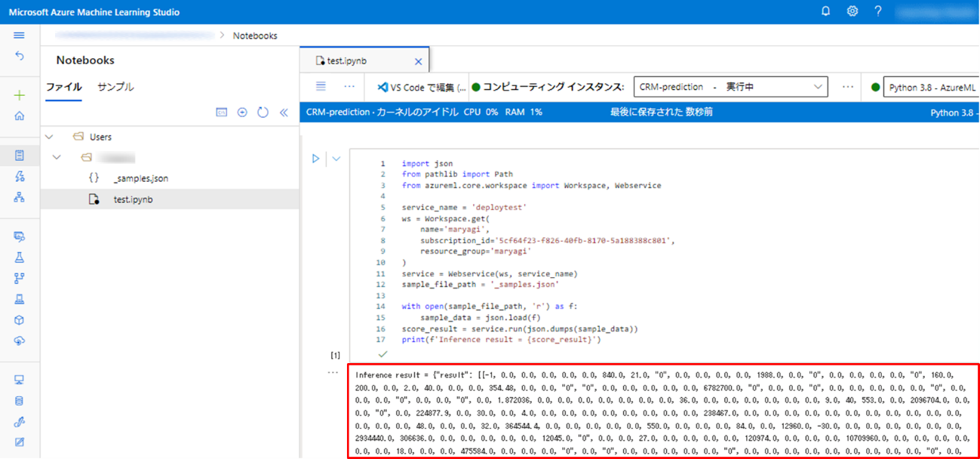
Task: Open the Compute monitor icon
Action: click(x=19, y=380)
